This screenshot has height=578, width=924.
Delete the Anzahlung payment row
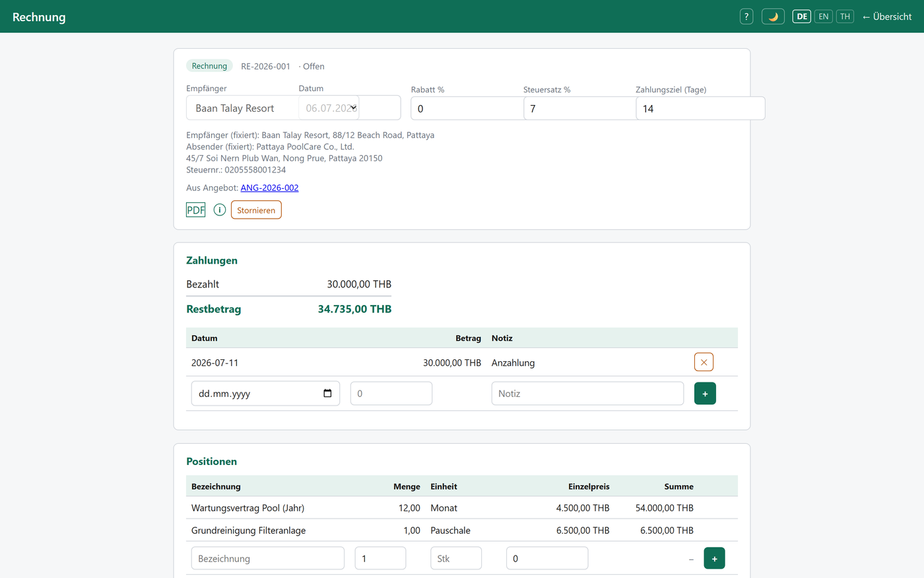pyautogui.click(x=704, y=362)
